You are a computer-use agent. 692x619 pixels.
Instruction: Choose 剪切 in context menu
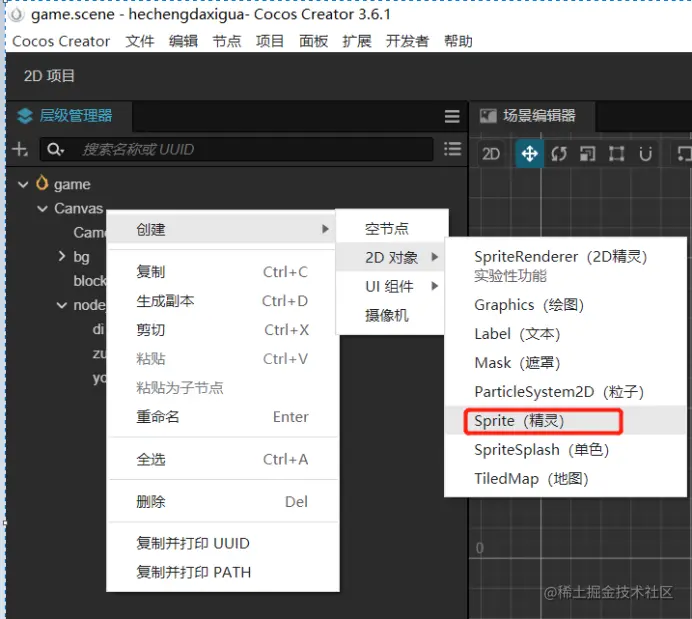pyautogui.click(x=223, y=330)
